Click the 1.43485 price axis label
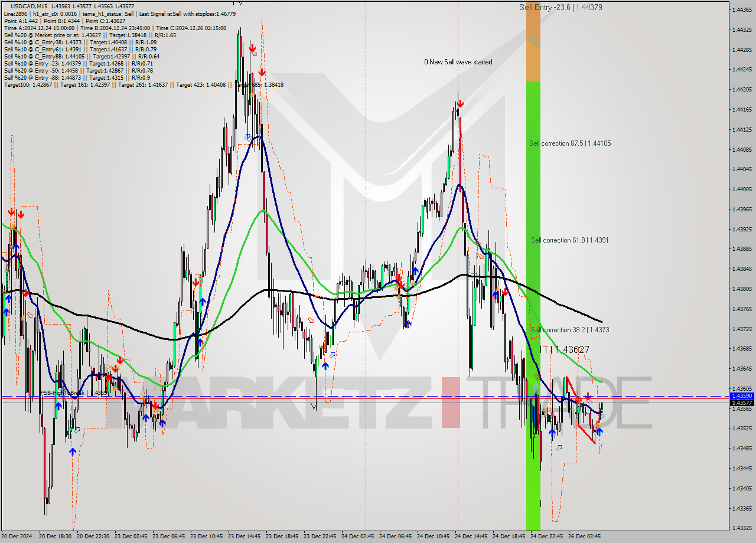The width and height of the screenshot is (756, 543). 742,449
